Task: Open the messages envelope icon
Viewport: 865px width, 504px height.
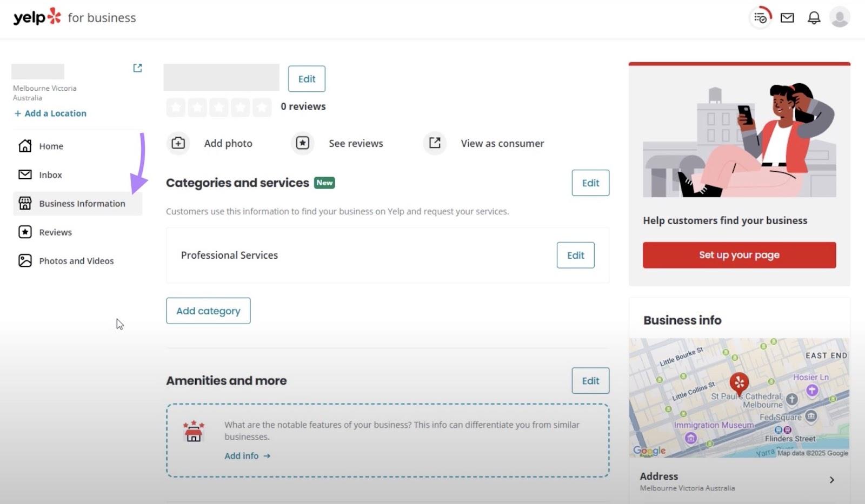Action: coord(787,17)
